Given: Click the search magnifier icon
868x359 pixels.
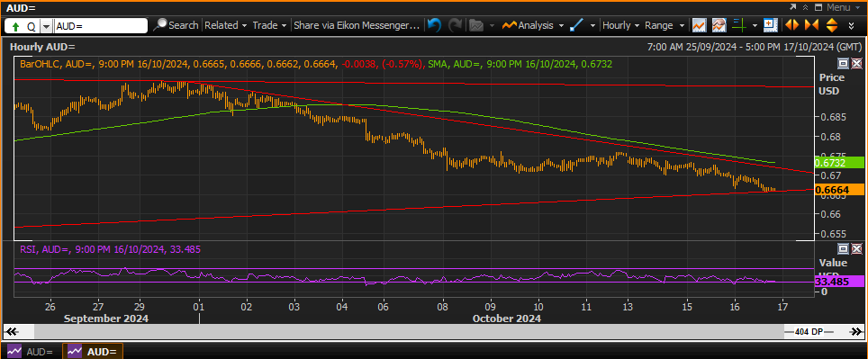Looking at the screenshot, I should click(x=160, y=25).
